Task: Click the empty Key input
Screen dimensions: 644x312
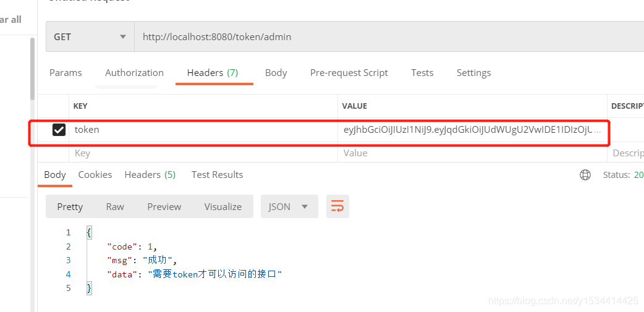Action: click(x=203, y=154)
